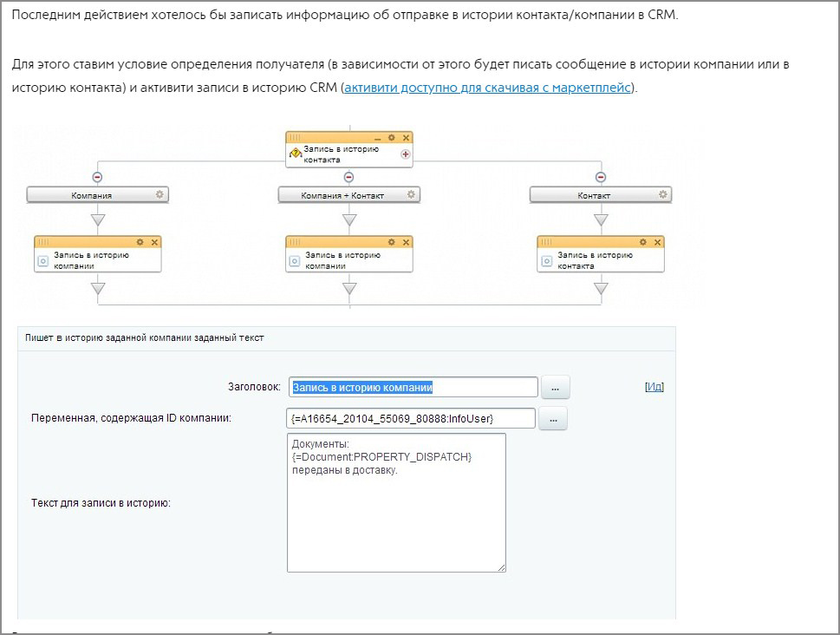The width and height of the screenshot is (840, 635).
Task: Click insert arrow under right 'Запись в историю контакта' activity
Action: tap(601, 289)
